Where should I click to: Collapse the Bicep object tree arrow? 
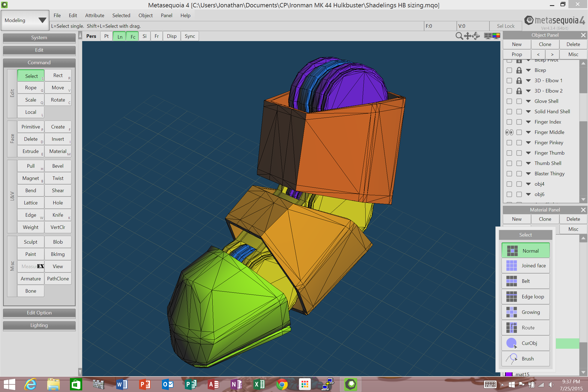(528, 70)
